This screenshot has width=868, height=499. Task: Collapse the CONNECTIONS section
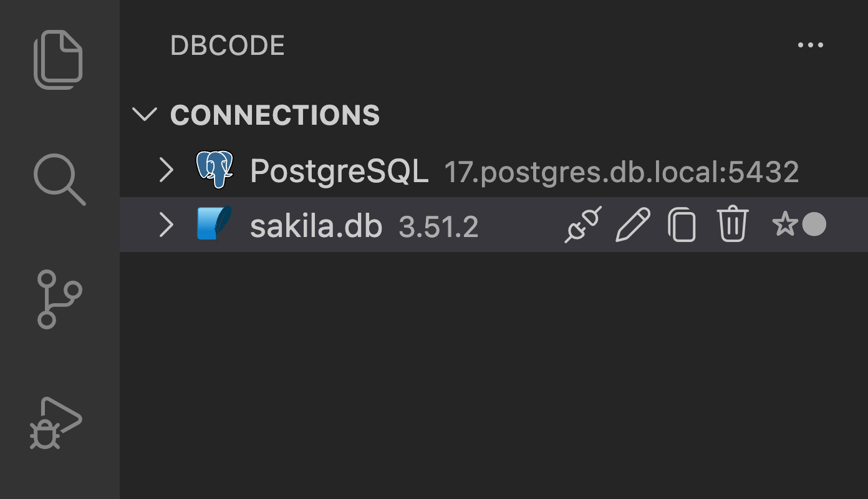(145, 115)
